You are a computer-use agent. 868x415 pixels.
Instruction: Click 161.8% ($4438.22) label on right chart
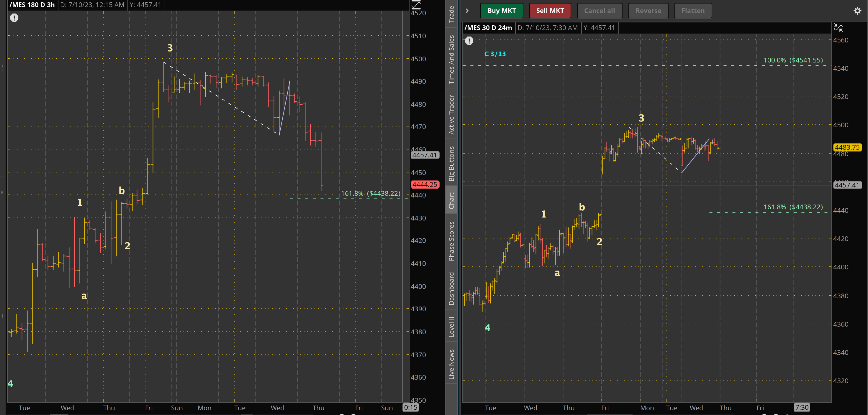793,207
